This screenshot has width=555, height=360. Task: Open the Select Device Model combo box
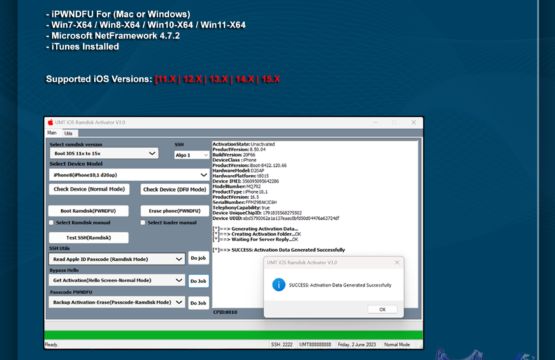[x=129, y=175]
